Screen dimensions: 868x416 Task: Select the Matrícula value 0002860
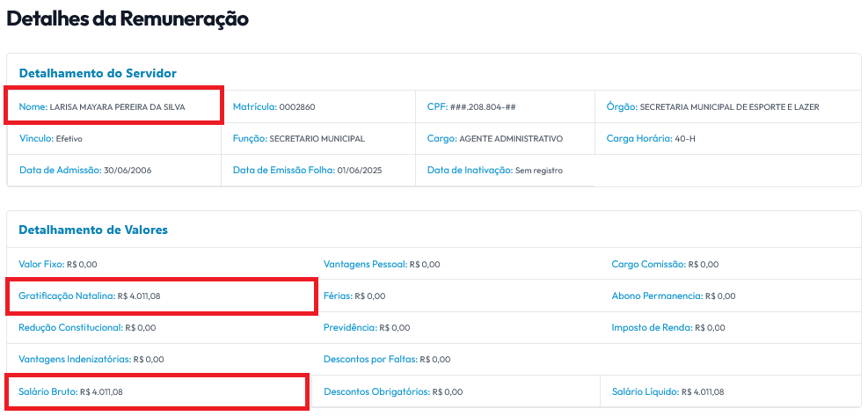[x=297, y=107]
